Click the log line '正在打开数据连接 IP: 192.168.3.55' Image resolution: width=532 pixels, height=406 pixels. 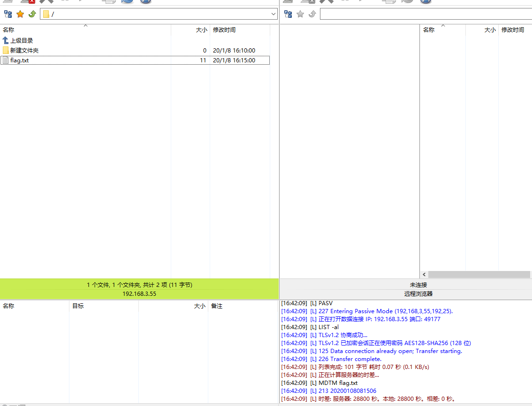click(x=361, y=319)
